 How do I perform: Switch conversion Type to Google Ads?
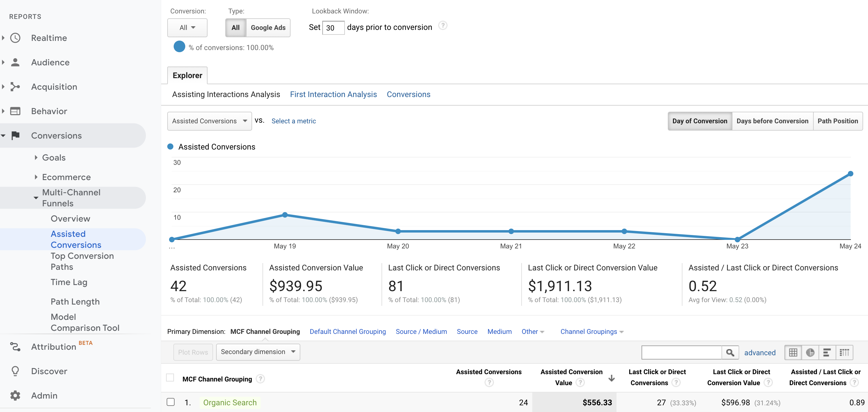click(268, 28)
